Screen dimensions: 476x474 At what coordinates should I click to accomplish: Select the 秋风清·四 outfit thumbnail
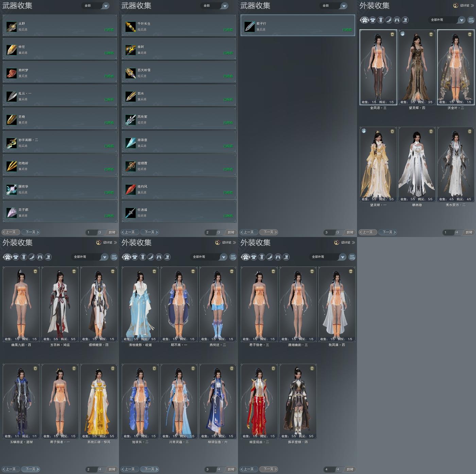(x=337, y=304)
